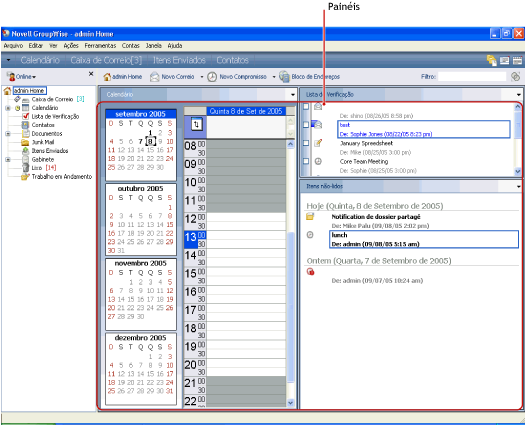The image size is (525, 426).
Task: Click the calendar day swap arrows icon
Action: click(197, 124)
